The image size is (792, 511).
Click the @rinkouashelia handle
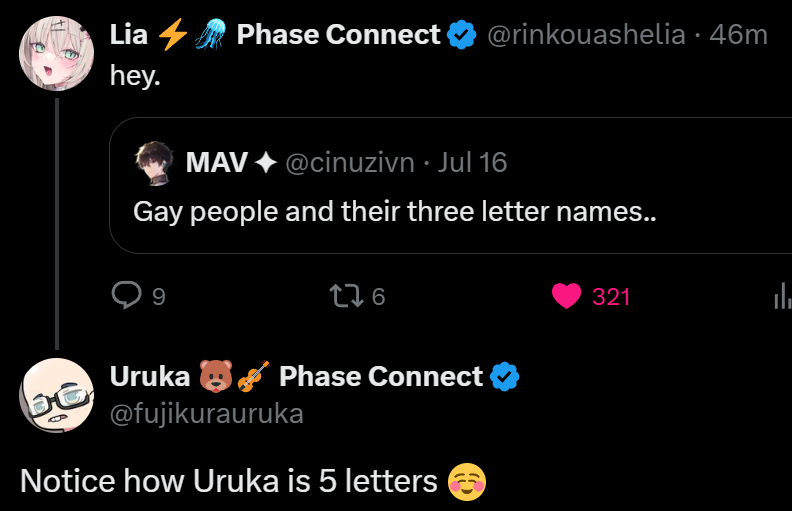tap(586, 35)
